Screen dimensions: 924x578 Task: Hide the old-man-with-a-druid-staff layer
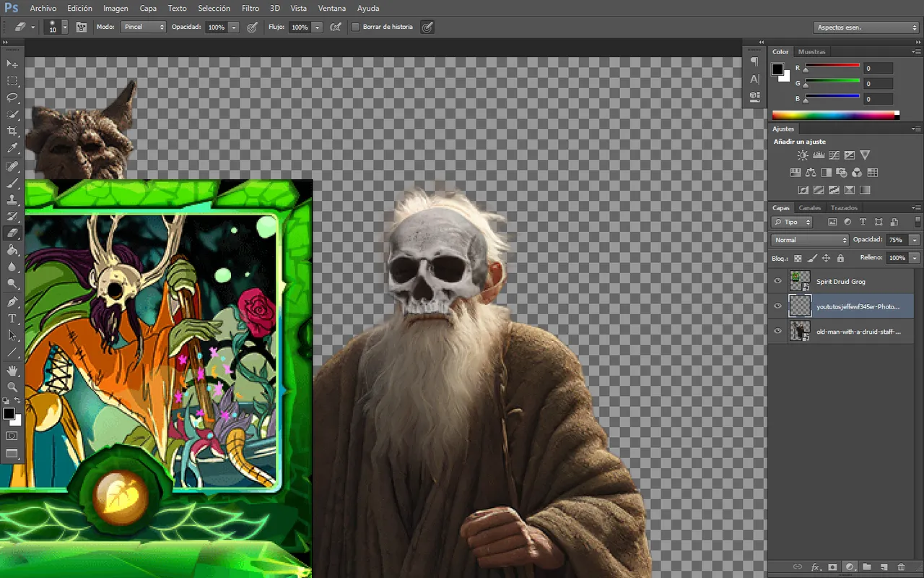click(x=777, y=331)
